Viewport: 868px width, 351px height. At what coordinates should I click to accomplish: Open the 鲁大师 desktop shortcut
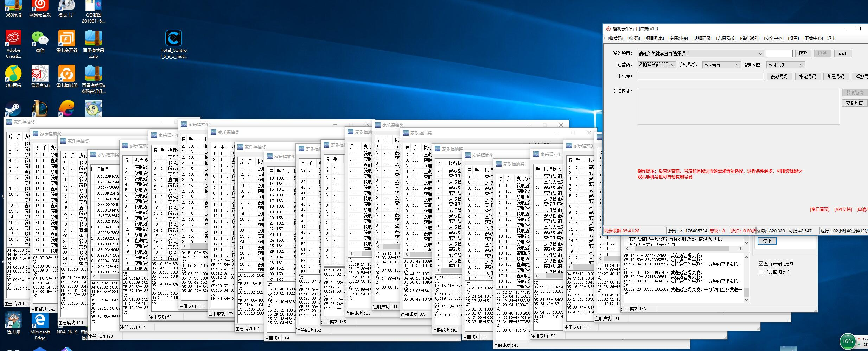(13, 323)
